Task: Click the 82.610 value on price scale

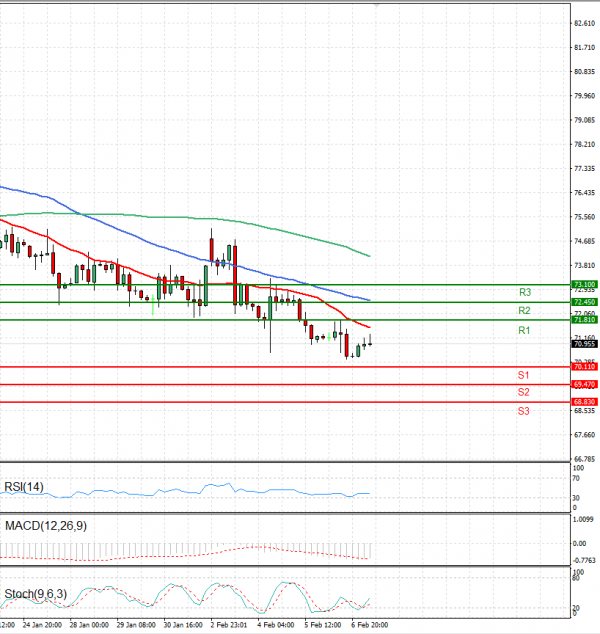Action: (584, 23)
